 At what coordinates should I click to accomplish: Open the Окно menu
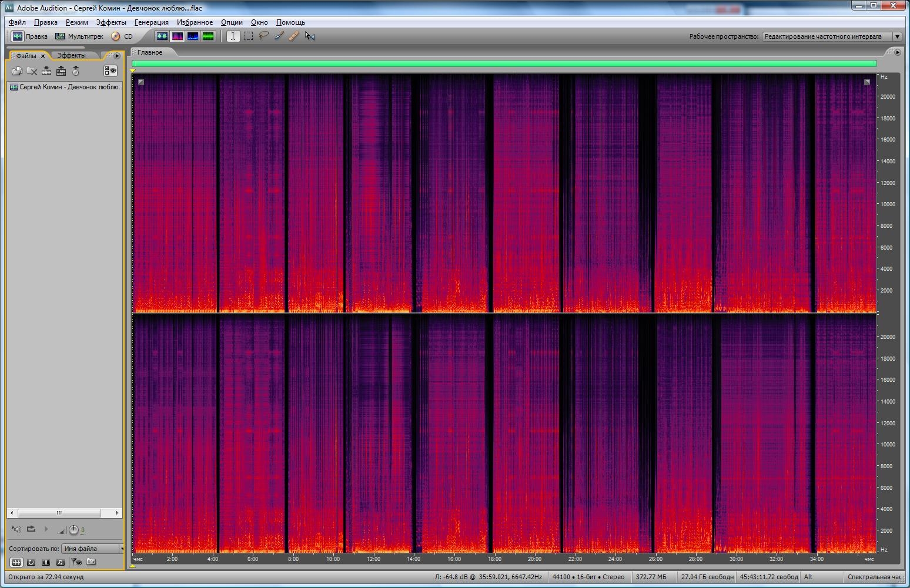(x=259, y=22)
